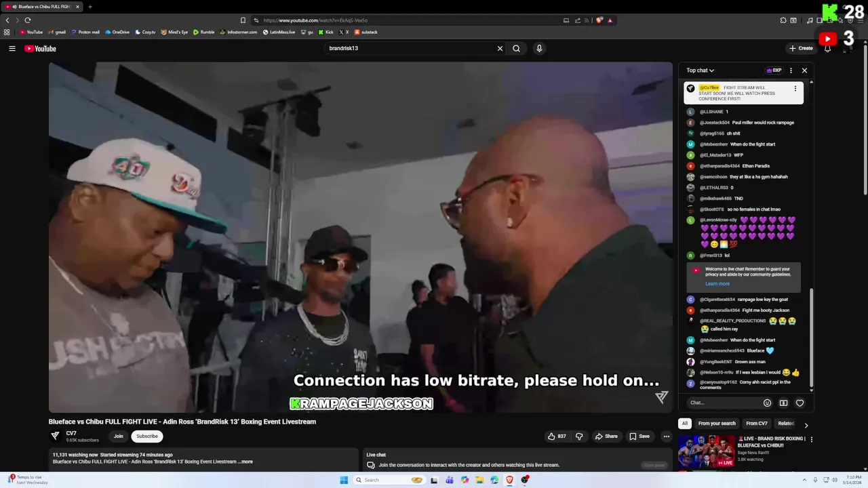Open the Mind's Eye bookmark
This screenshot has width=868, height=488.
pos(174,32)
